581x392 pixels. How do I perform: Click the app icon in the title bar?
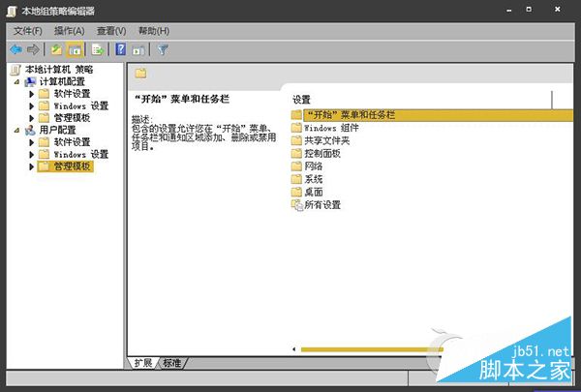click(x=12, y=11)
